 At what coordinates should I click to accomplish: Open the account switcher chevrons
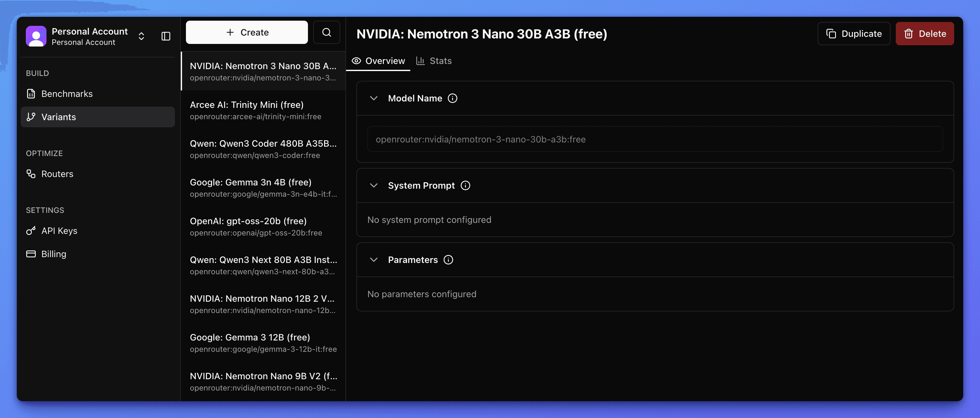click(141, 36)
